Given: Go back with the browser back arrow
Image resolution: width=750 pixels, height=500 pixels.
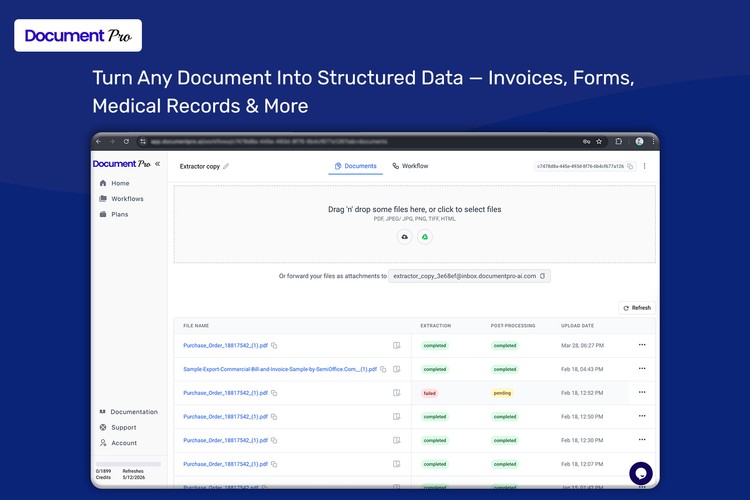Looking at the screenshot, I should 99,142.
